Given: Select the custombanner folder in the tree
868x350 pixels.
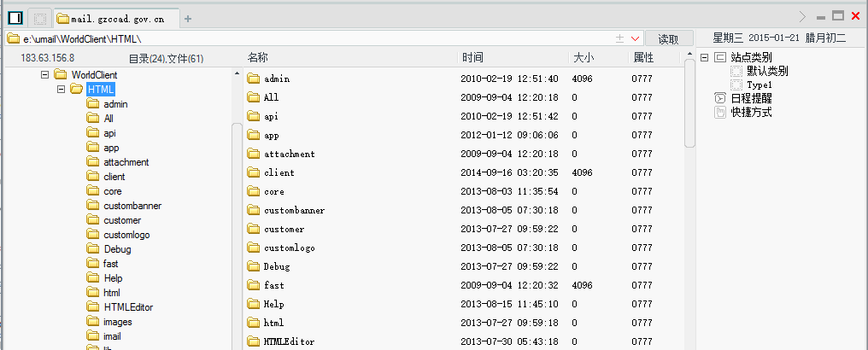Looking at the screenshot, I should point(132,206).
